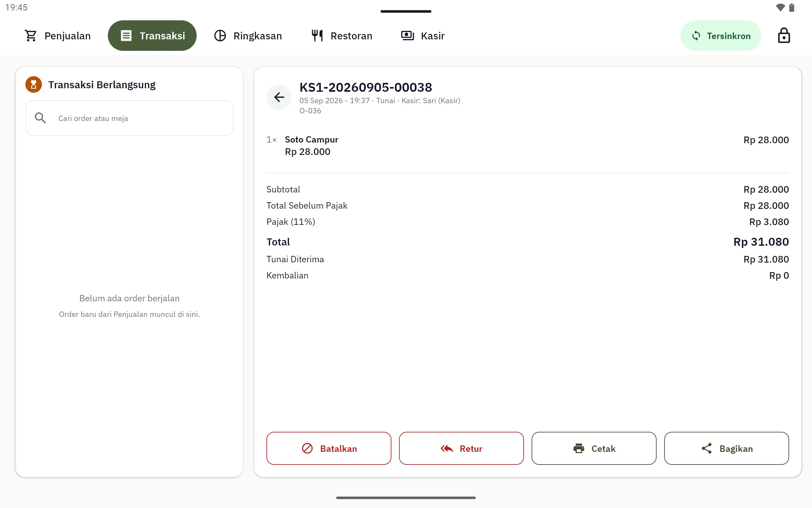The image size is (812, 508).
Task: Click the Tersinkron sync status button
Action: [x=720, y=36]
